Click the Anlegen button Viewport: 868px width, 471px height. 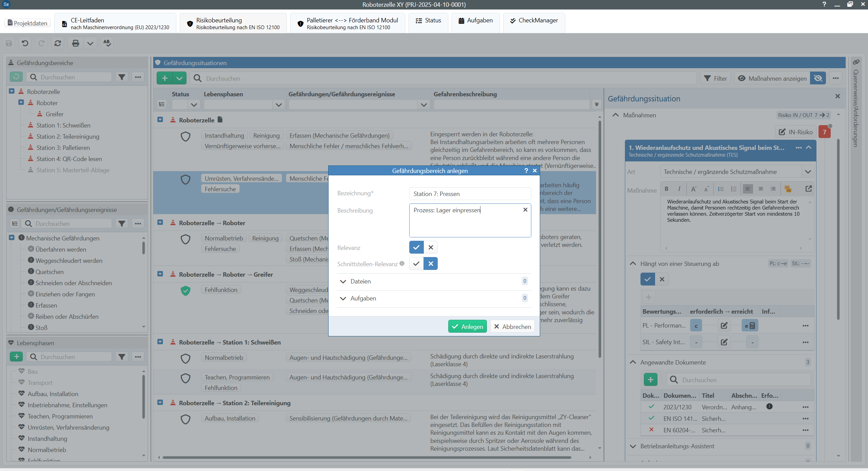(x=468, y=327)
